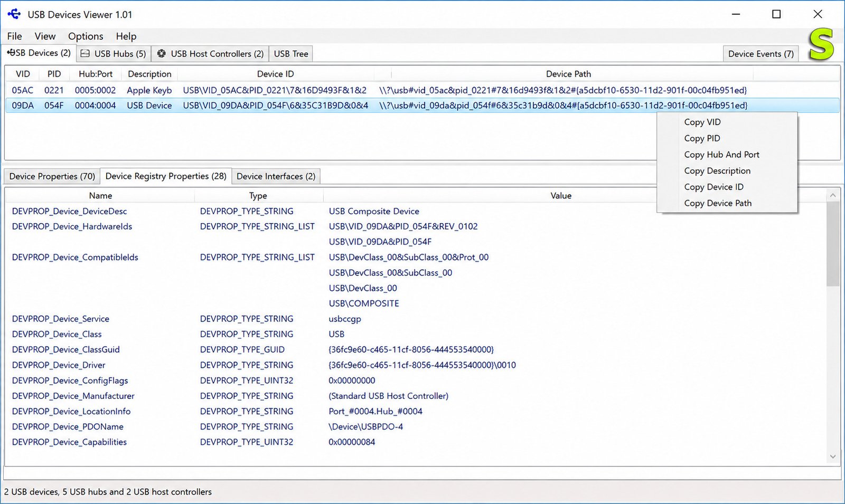Select DEVPROP_Device_ClassGuid property row
The image size is (845, 504).
tap(415, 349)
